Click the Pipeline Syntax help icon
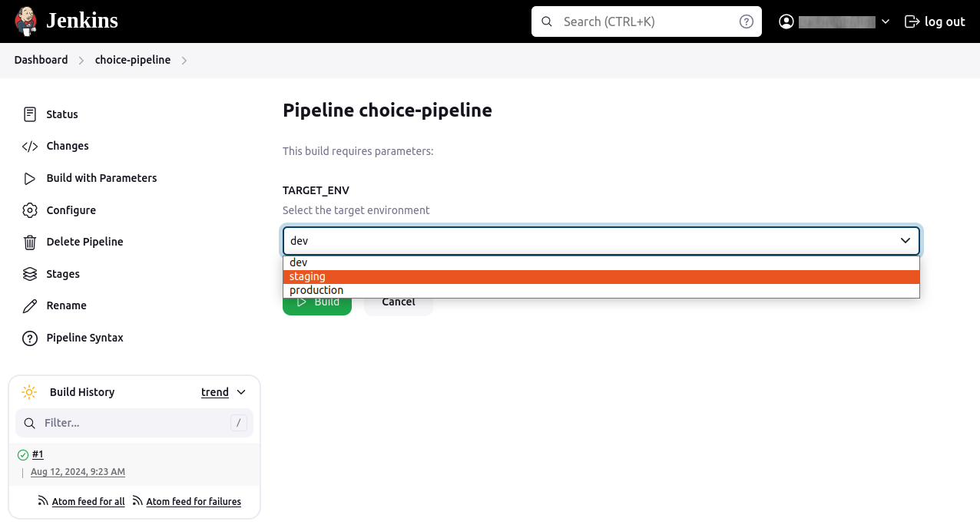The height and width of the screenshot is (528, 980). (30, 338)
